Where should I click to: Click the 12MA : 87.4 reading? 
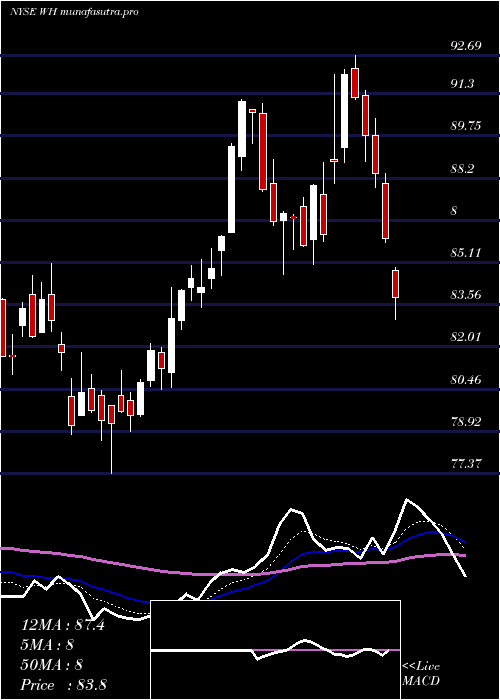63,625
